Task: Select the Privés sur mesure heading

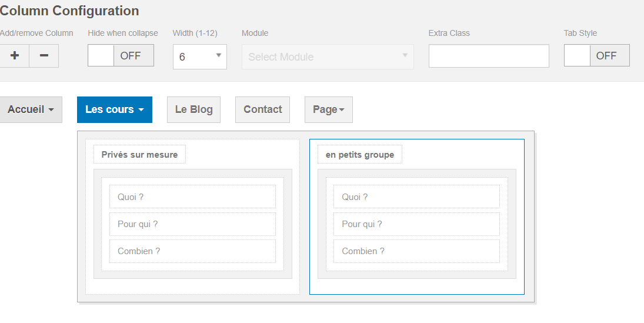Action: coord(139,155)
